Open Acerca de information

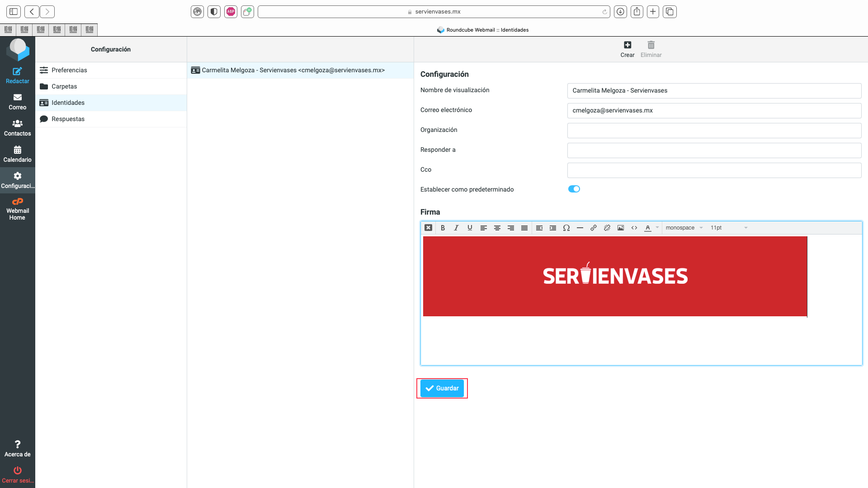(x=17, y=449)
